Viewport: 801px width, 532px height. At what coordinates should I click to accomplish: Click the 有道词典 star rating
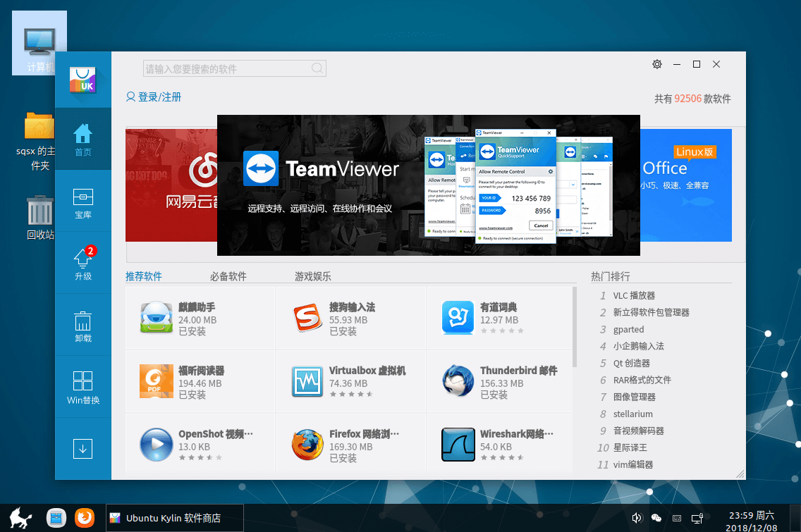pyautogui.click(x=502, y=331)
